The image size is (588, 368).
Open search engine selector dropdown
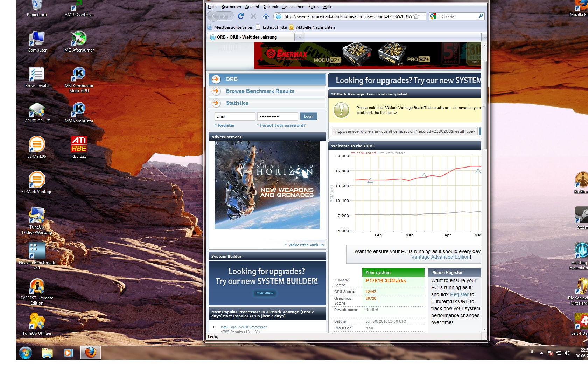(x=435, y=16)
